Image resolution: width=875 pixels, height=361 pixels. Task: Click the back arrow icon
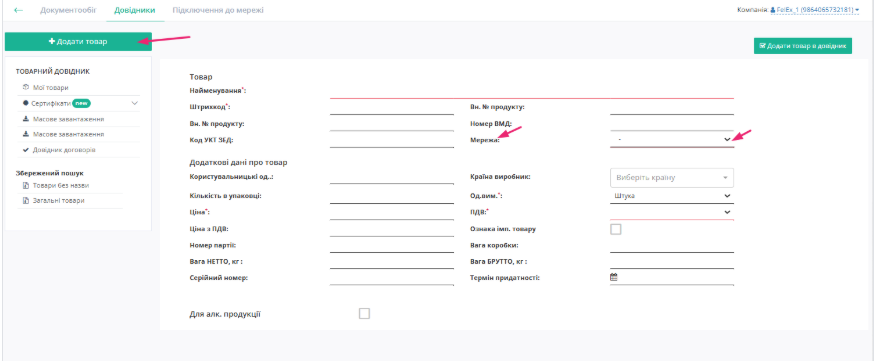pos(18,11)
